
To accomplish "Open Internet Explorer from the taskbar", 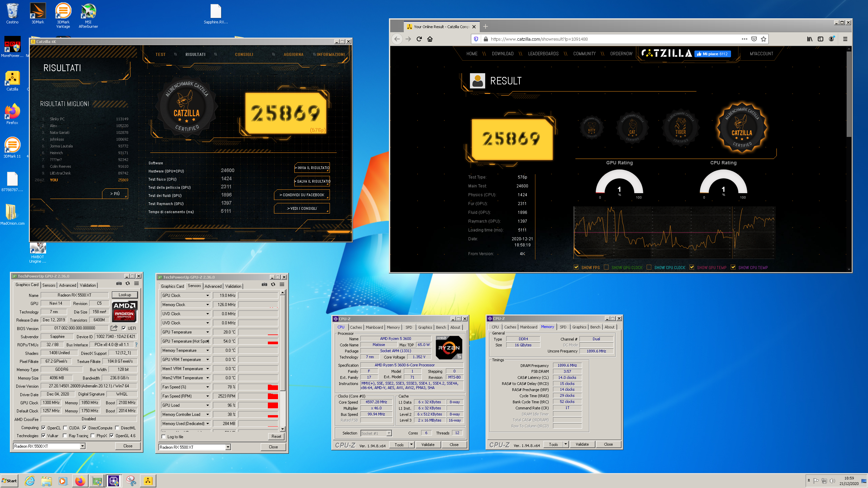I will click(x=30, y=481).
